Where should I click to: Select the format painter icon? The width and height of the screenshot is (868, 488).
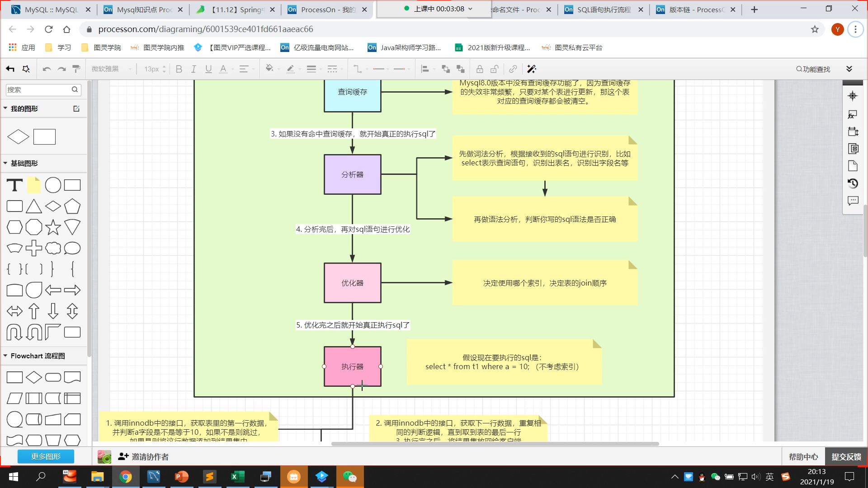point(76,69)
